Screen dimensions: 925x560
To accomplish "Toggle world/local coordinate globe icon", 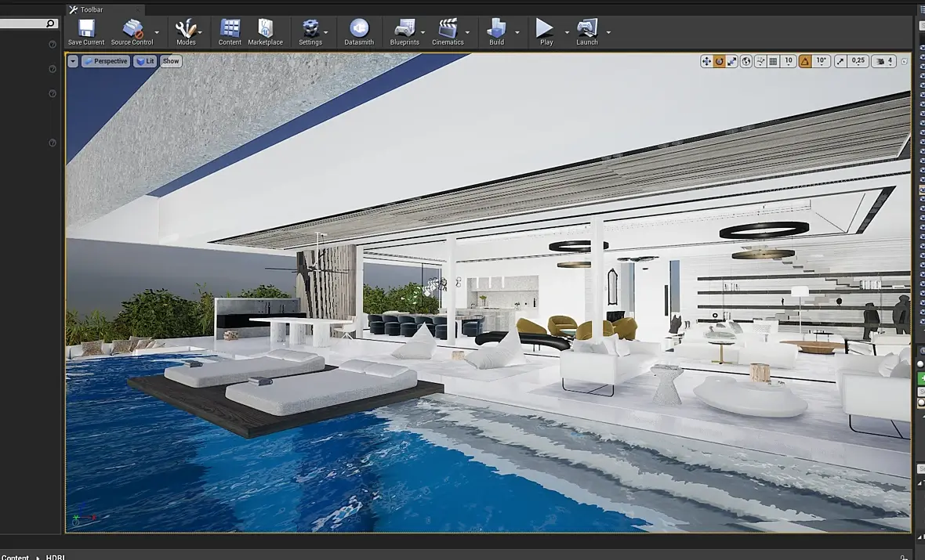I will pyautogui.click(x=746, y=61).
